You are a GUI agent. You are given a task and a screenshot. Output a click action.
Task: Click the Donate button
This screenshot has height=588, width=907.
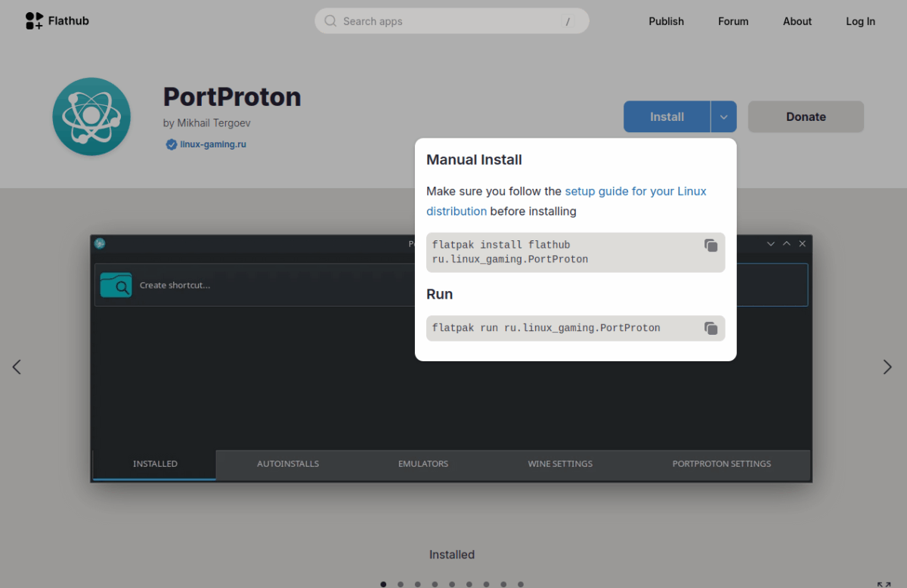(x=805, y=116)
